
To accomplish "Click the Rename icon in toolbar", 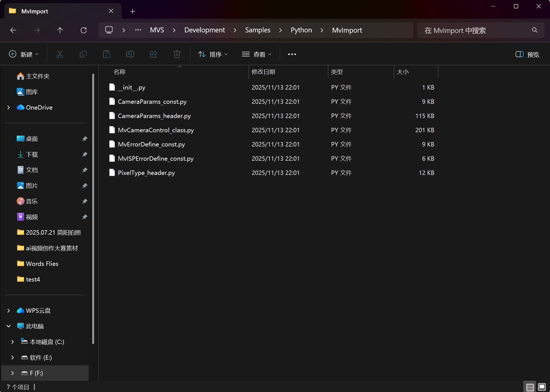I will tap(130, 54).
